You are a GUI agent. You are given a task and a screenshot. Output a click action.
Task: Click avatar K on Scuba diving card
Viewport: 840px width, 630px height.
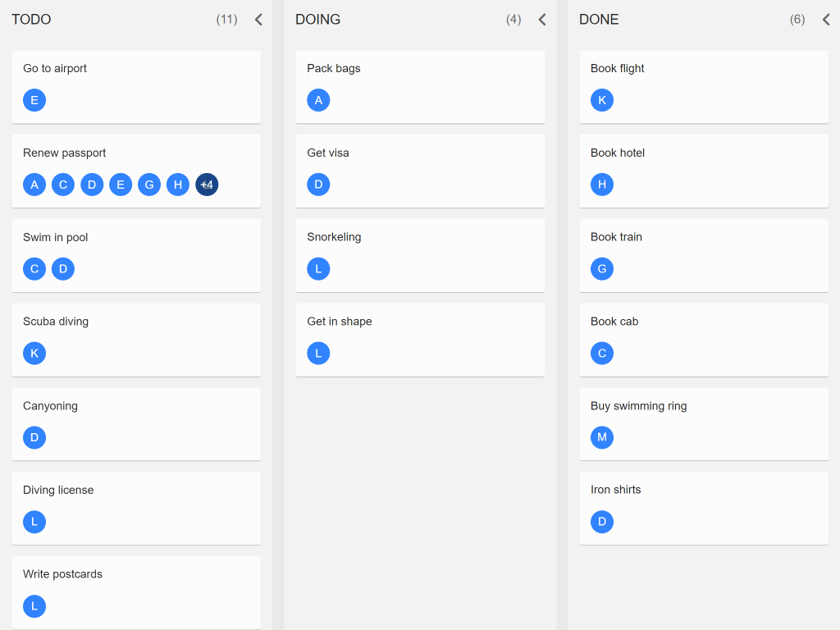pyautogui.click(x=34, y=354)
